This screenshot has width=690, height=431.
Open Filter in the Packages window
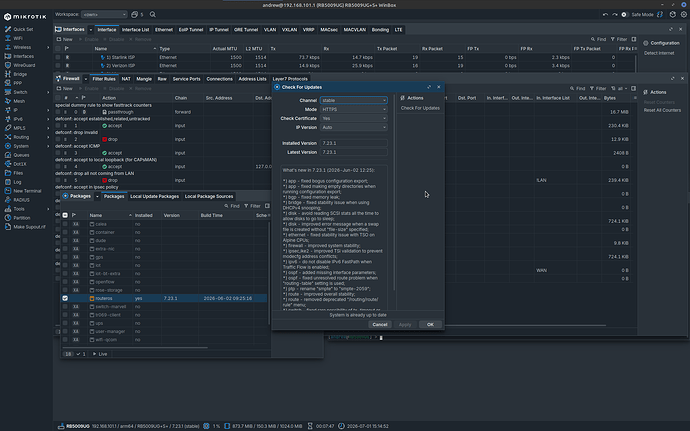253,206
